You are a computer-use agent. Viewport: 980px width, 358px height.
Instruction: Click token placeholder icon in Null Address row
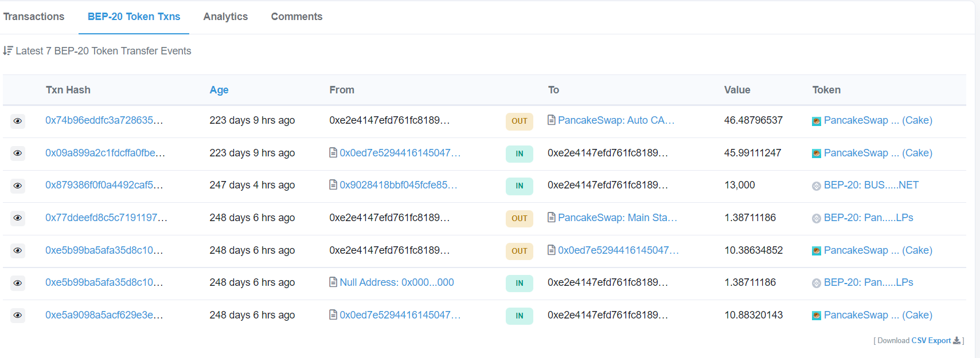(x=817, y=283)
